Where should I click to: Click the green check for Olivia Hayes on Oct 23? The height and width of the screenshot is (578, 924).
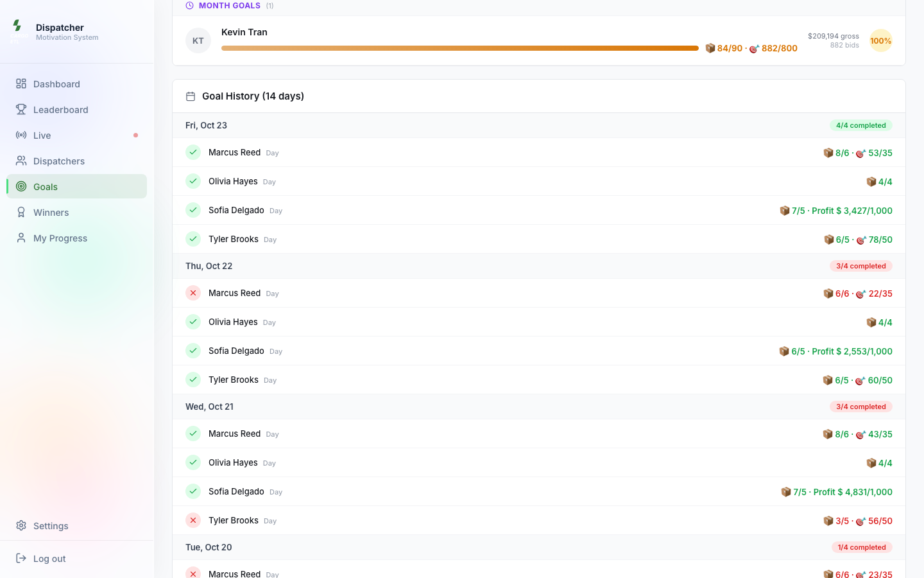[193, 181]
